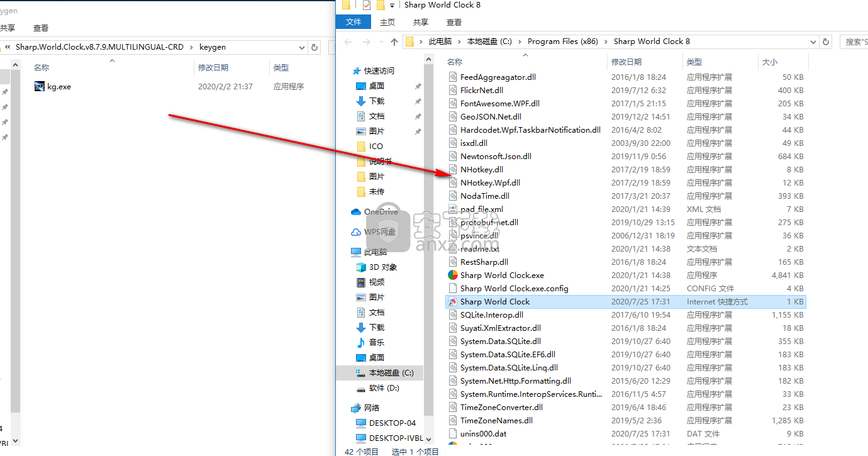This screenshot has height=456, width=868.
Task: Select the Sharp World Clock.exe.config file icon
Action: point(452,289)
